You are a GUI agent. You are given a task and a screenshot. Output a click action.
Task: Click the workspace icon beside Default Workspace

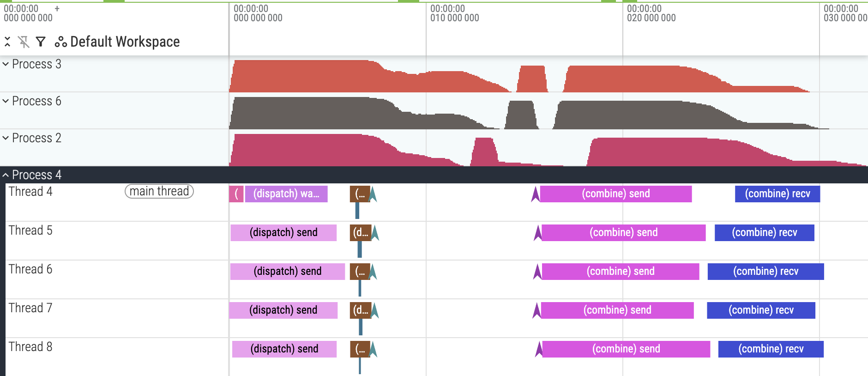pyautogui.click(x=60, y=42)
